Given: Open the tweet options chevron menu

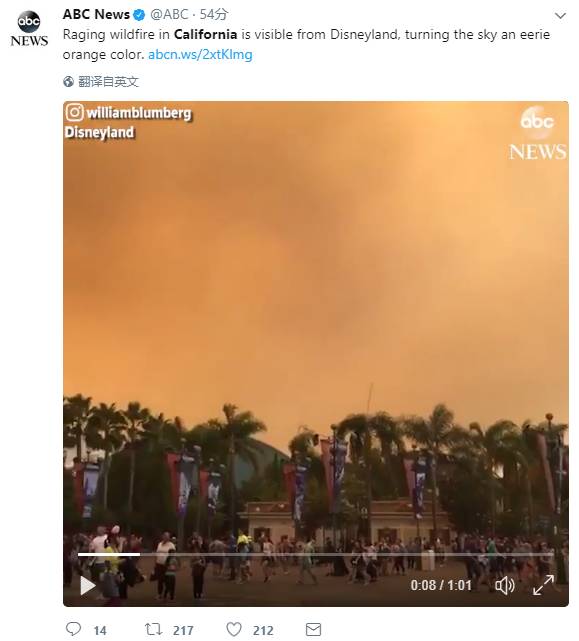Looking at the screenshot, I should point(560,16).
